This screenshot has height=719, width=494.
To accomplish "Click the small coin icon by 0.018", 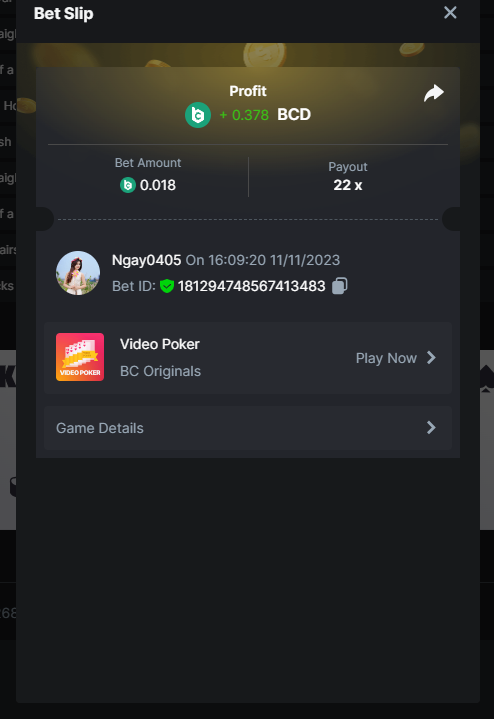I will (128, 185).
